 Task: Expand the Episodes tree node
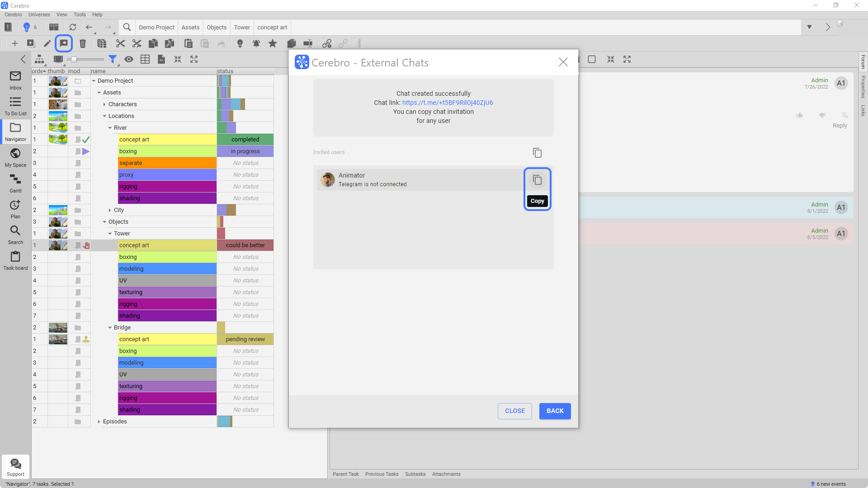point(99,422)
